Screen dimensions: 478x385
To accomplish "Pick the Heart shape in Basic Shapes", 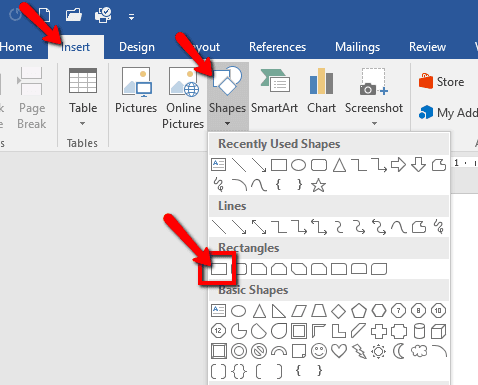I will click(339, 351).
